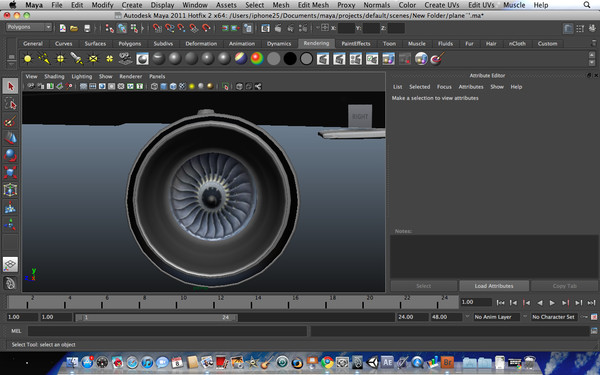Activate the Scale tool cube icon

pyautogui.click(x=10, y=173)
